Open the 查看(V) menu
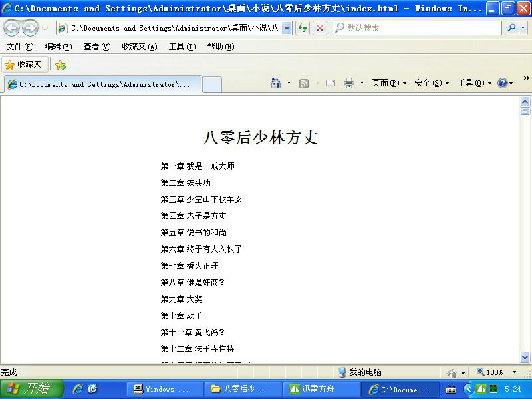 coord(97,47)
